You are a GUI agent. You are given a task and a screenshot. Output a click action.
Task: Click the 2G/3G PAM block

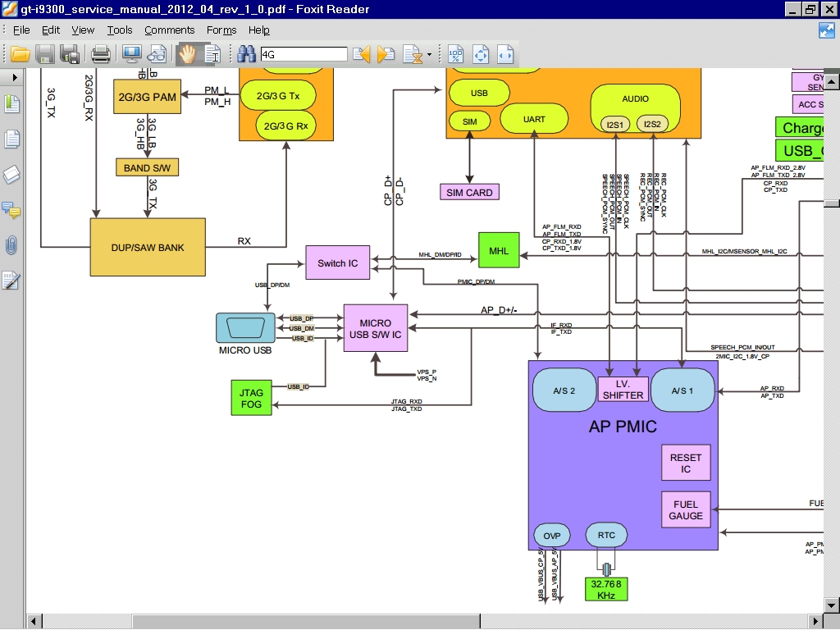pos(148,97)
